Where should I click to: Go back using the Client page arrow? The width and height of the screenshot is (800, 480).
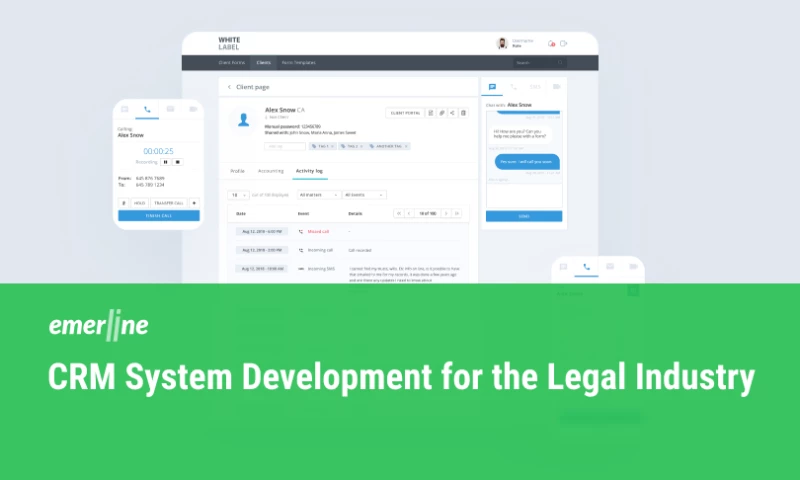tap(229, 87)
